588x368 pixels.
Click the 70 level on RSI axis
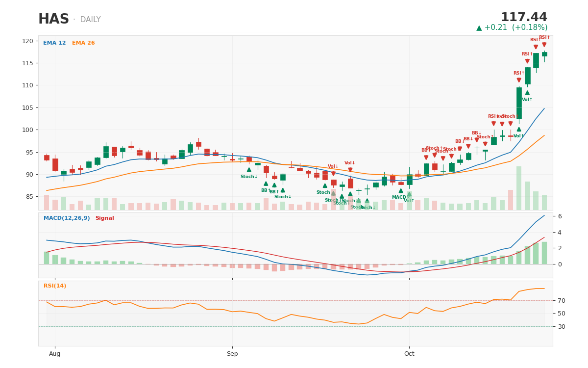[x=562, y=300]
